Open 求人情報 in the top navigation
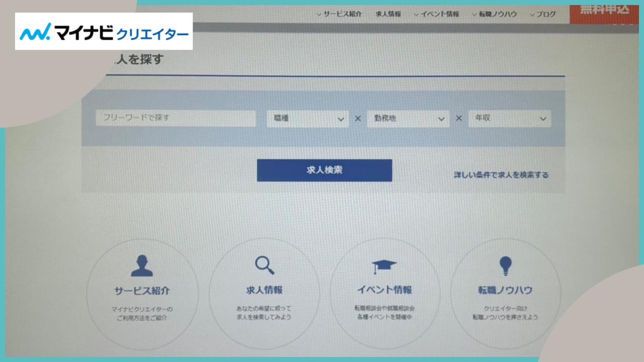This screenshot has width=644, height=362. coord(388,14)
